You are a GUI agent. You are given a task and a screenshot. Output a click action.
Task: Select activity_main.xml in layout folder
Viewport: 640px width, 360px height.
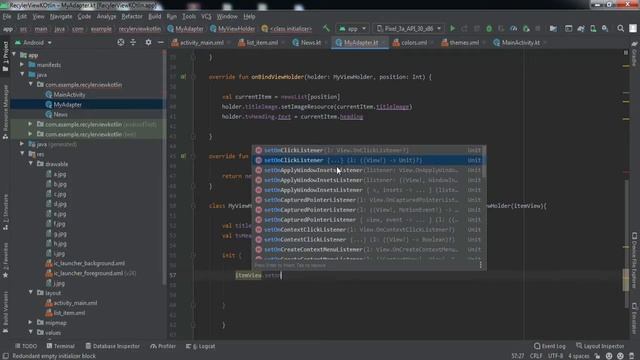click(x=75, y=303)
